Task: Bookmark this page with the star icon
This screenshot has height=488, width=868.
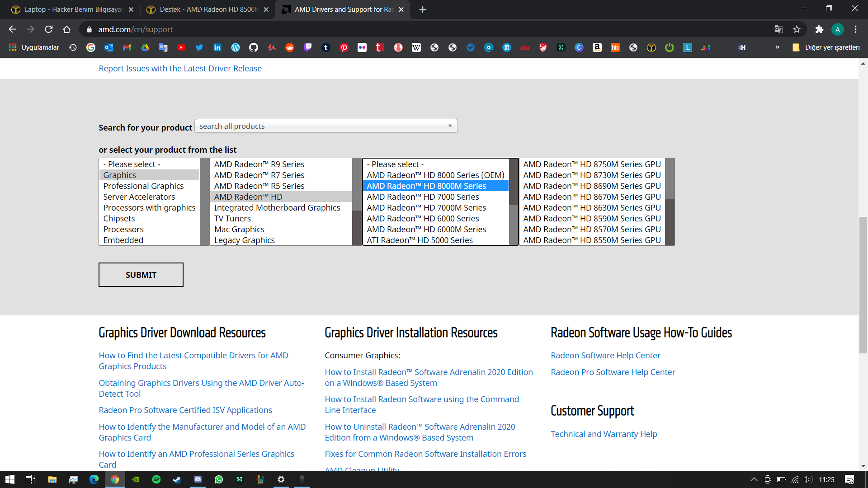Action: point(797,29)
